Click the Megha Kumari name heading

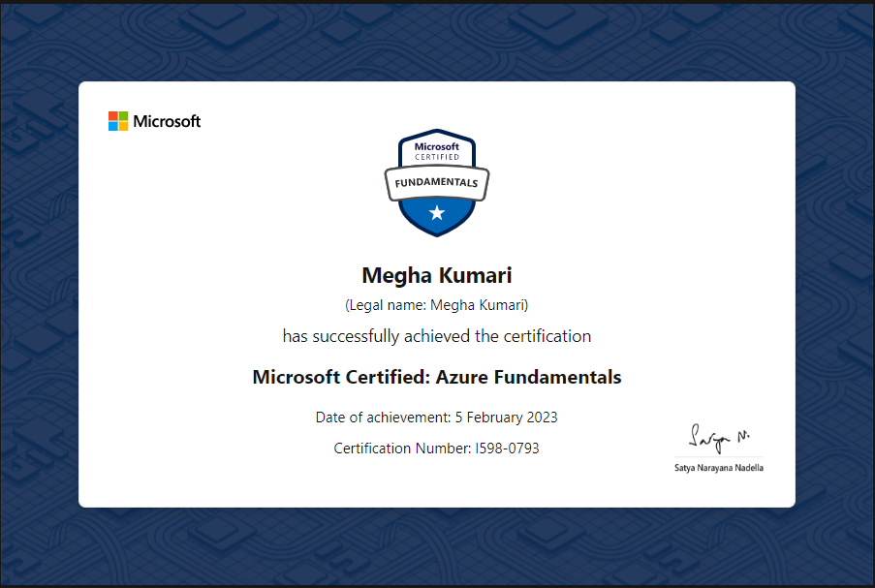436,275
